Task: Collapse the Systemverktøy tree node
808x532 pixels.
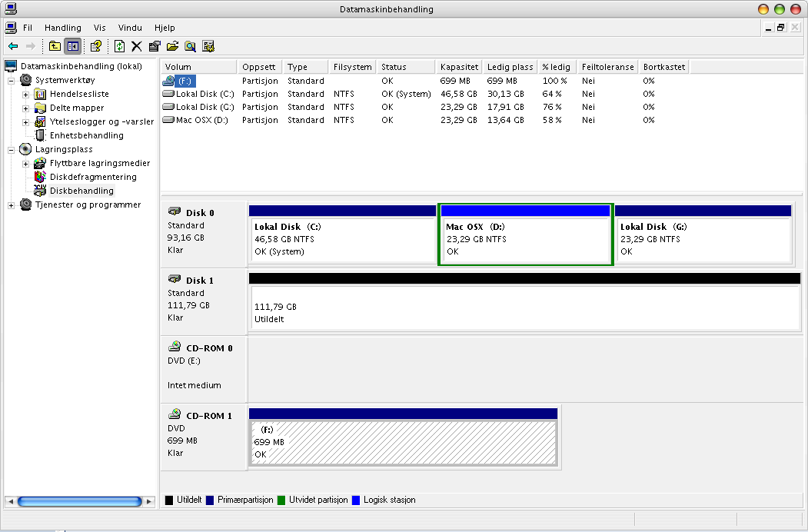Action: click(x=11, y=81)
